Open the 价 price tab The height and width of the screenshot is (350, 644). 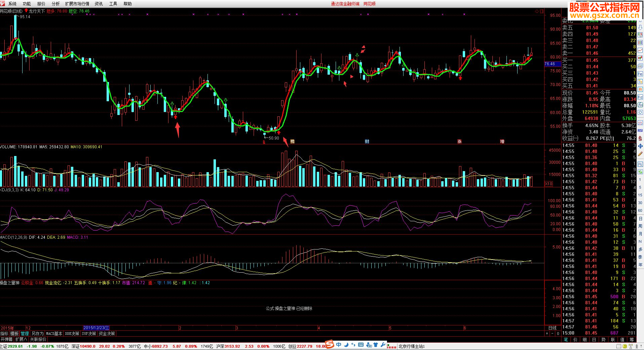(x=575, y=339)
